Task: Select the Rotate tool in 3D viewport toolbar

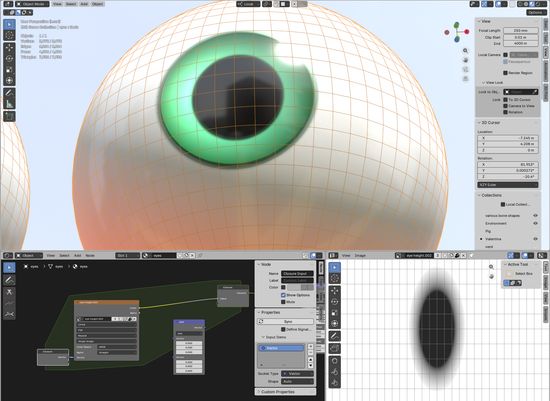Action: (9, 58)
